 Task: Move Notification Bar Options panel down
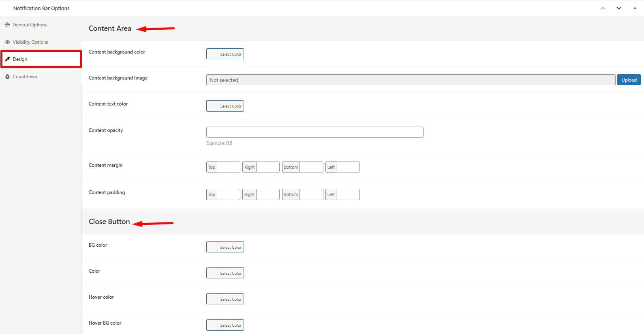tap(618, 8)
